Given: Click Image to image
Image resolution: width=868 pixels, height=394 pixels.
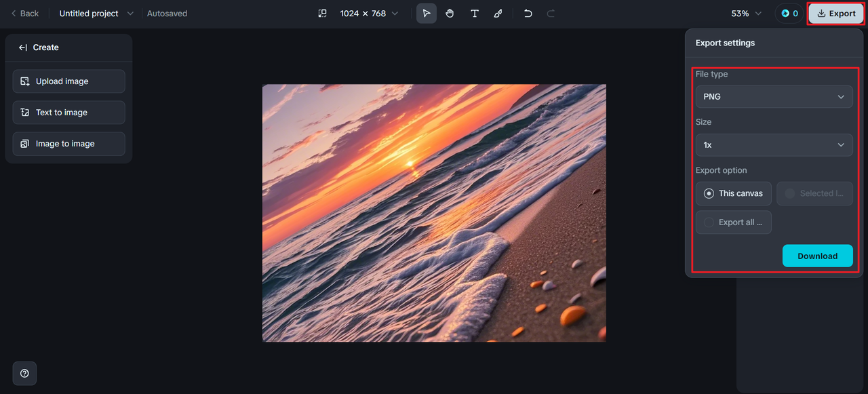Looking at the screenshot, I should point(68,144).
